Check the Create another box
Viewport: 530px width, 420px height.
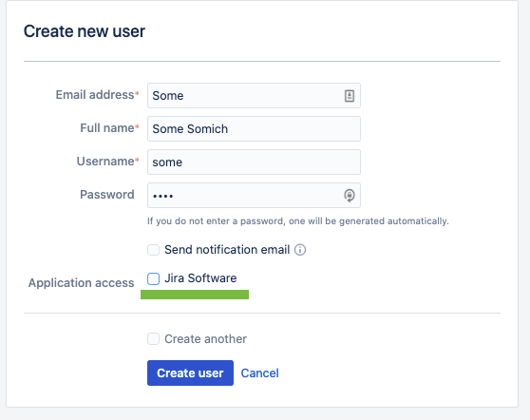(x=153, y=339)
